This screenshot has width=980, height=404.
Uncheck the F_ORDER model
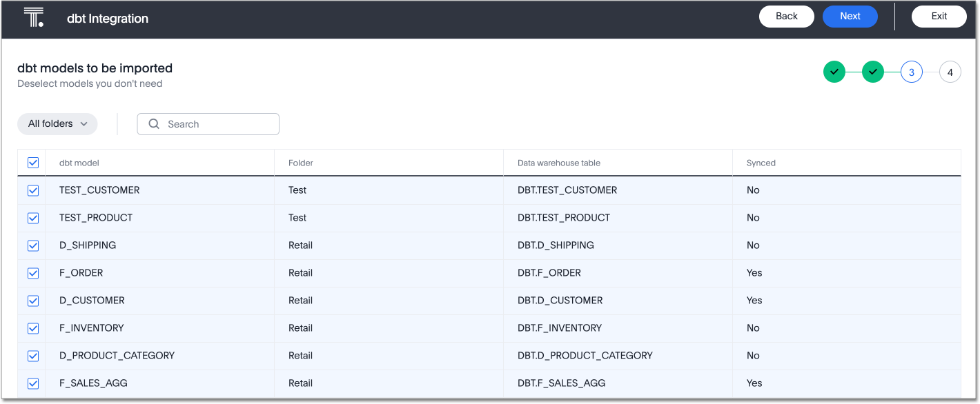point(33,273)
